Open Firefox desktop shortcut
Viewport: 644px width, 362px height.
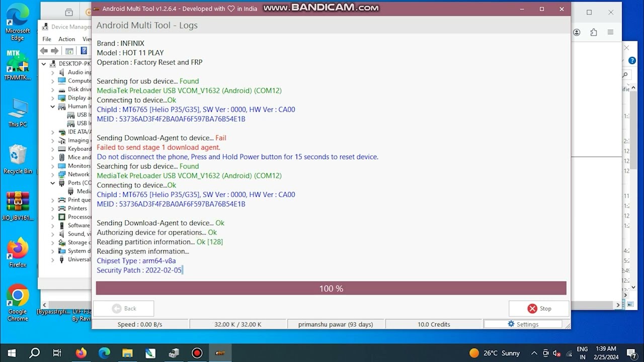point(18,253)
